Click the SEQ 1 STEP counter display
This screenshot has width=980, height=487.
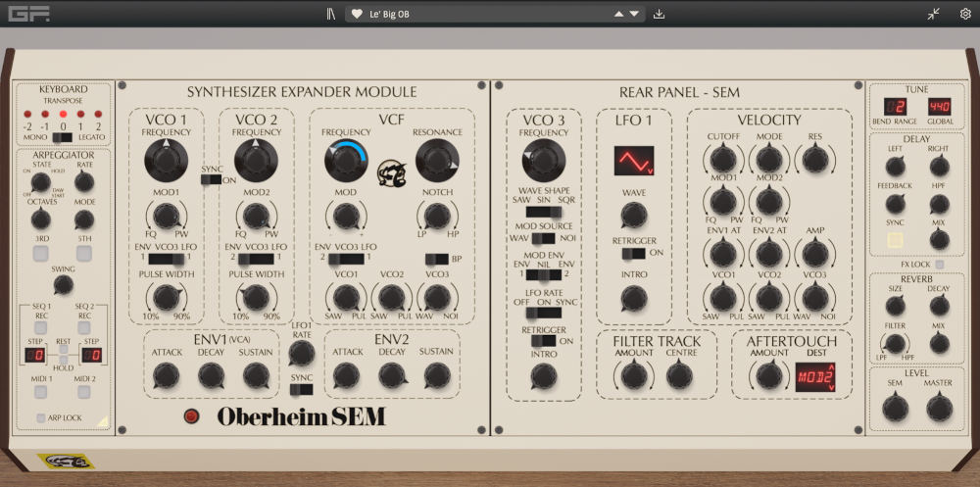[35, 356]
